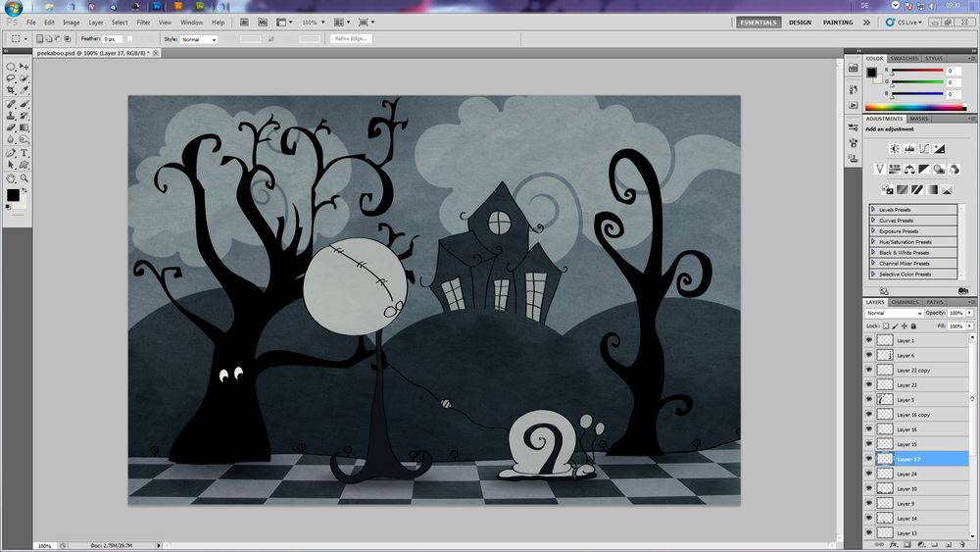Select the Clone Stamp tool
The width and height of the screenshot is (980, 552).
click(11, 116)
